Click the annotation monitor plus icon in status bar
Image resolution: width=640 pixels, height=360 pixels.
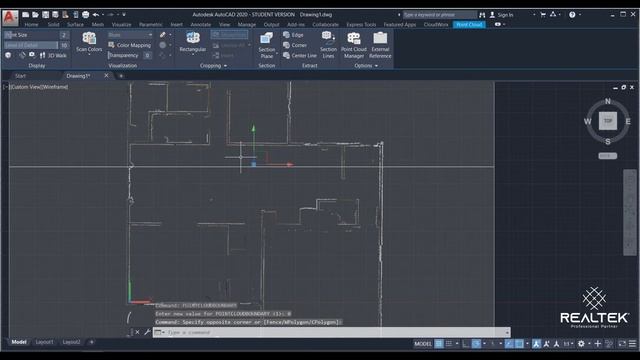click(598, 344)
